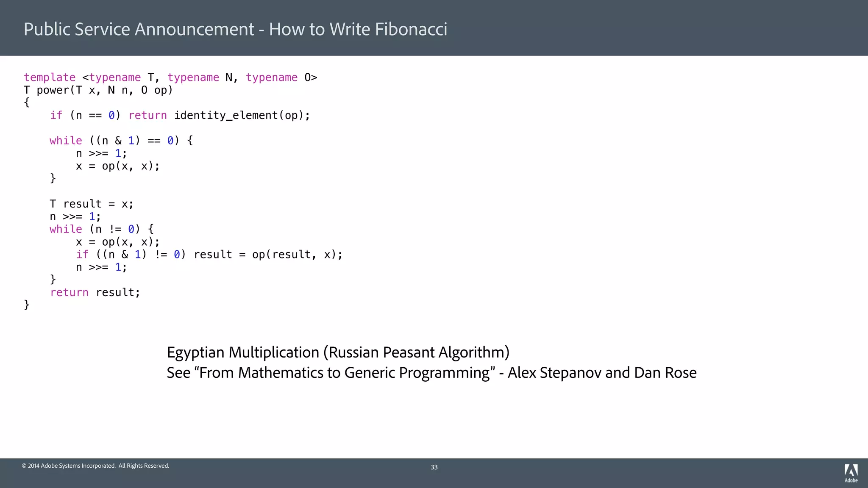Click the slide title about Fibonacci

[x=235, y=29]
